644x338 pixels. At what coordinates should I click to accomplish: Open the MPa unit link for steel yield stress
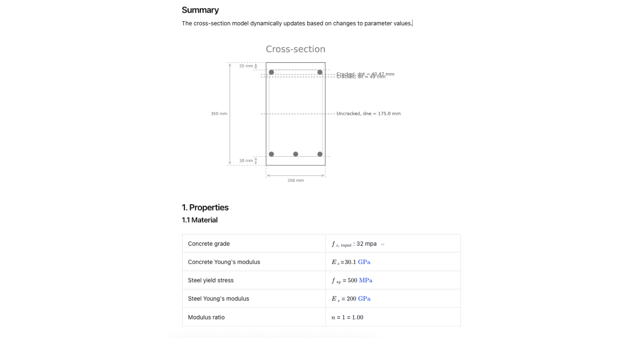click(365, 280)
